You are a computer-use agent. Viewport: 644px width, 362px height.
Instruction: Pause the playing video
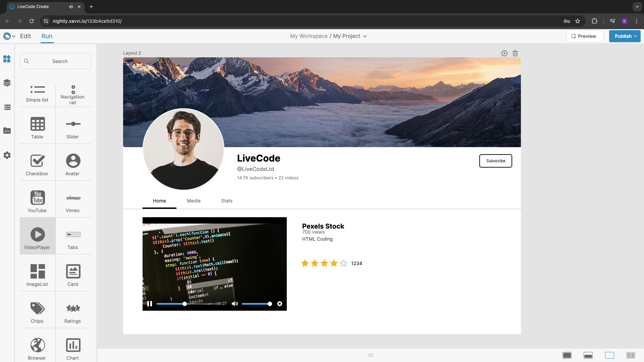(x=150, y=304)
